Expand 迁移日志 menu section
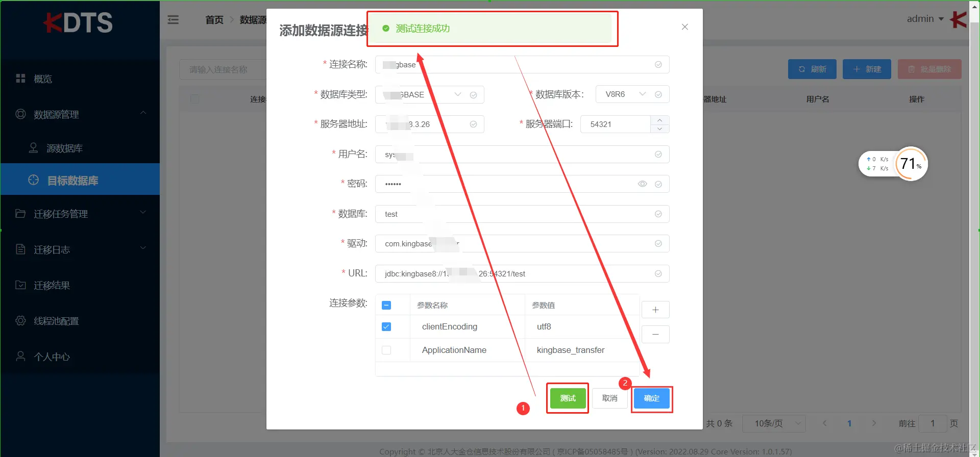This screenshot has height=457, width=980. pos(80,249)
